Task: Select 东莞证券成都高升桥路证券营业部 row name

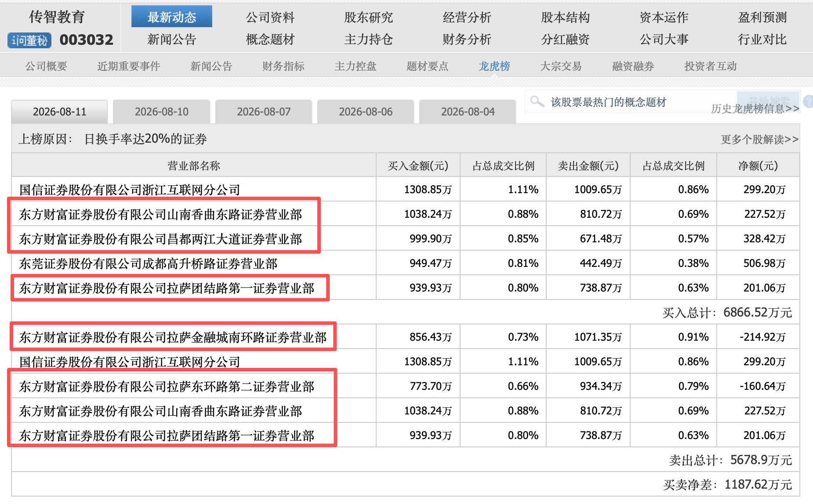Action: pos(149,263)
